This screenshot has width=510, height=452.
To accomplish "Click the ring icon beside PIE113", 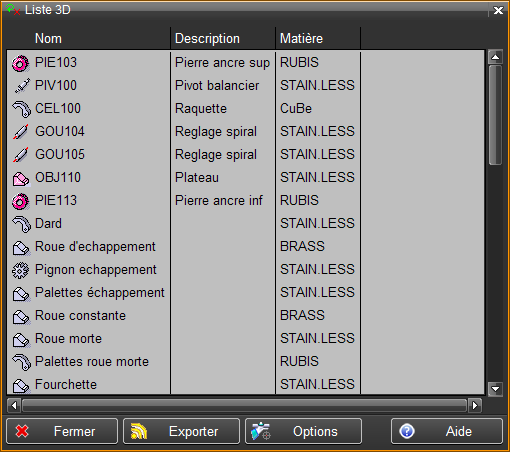I will [x=21, y=201].
